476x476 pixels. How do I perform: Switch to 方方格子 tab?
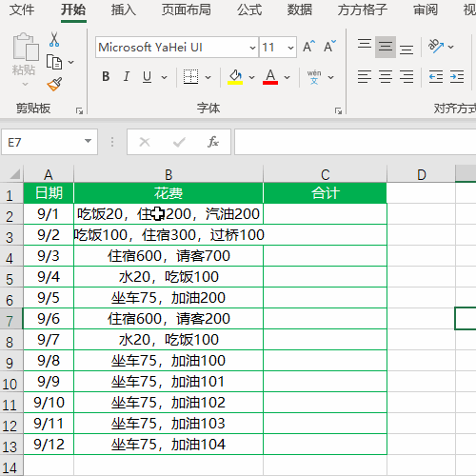(x=363, y=10)
